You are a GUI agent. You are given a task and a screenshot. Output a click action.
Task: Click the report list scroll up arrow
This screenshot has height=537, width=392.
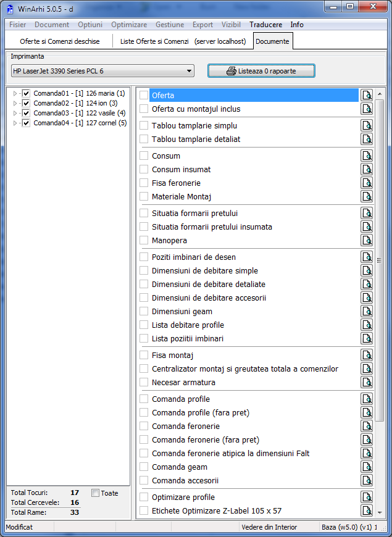tap(379, 93)
